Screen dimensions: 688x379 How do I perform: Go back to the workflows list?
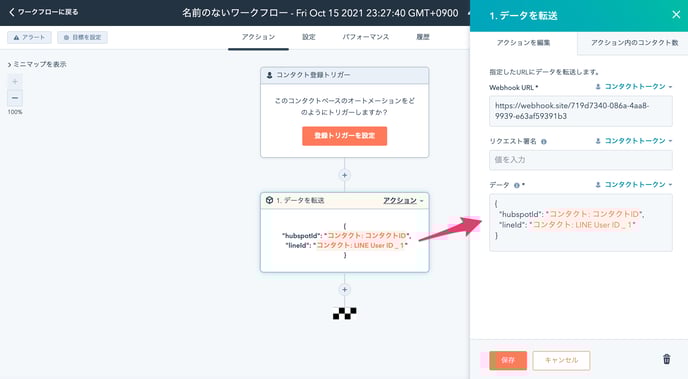point(43,12)
